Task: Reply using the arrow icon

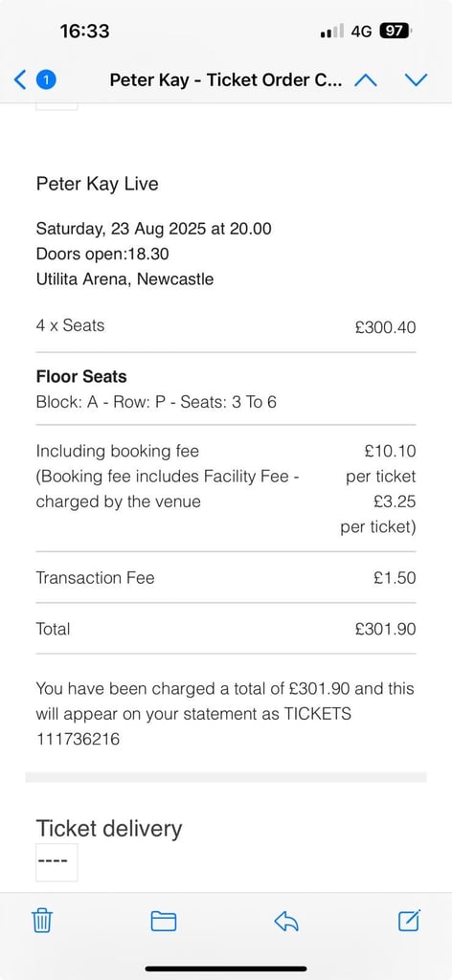Action: tap(286, 921)
